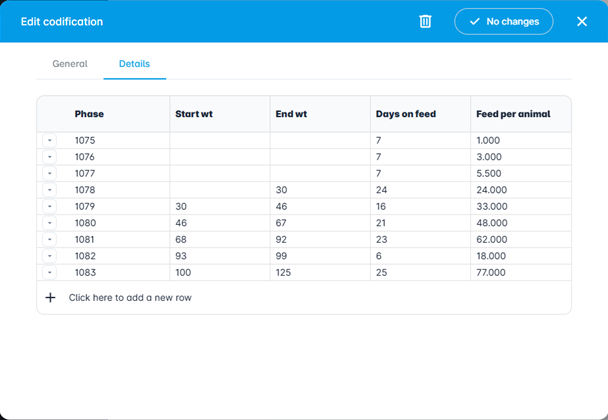Viewport: 608px width, 420px height.
Task: Select the empty Start wt cell for 1075
Action: [x=219, y=141]
